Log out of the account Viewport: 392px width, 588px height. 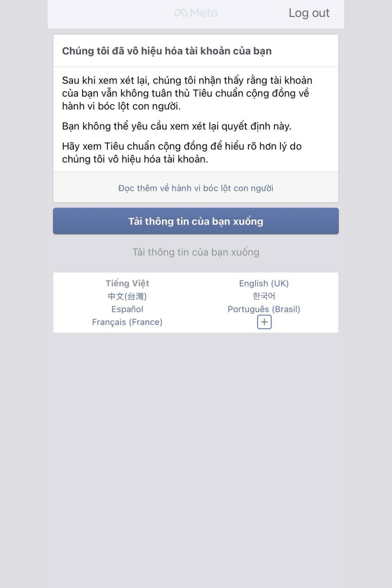click(309, 13)
